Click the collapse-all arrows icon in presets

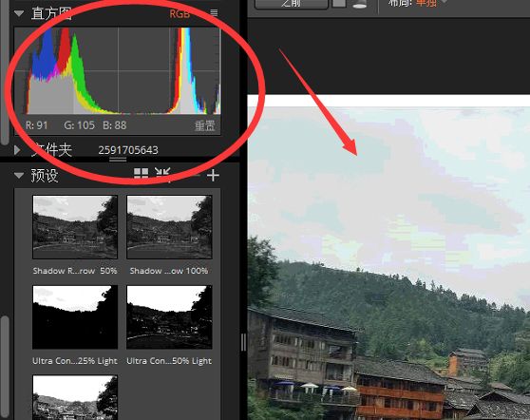pyautogui.click(x=162, y=175)
